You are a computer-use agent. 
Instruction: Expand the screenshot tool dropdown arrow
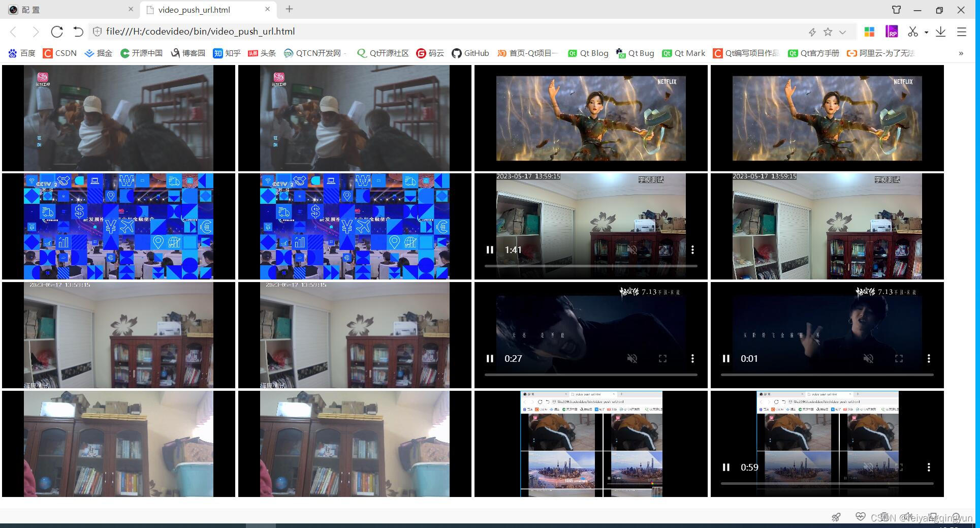926,32
